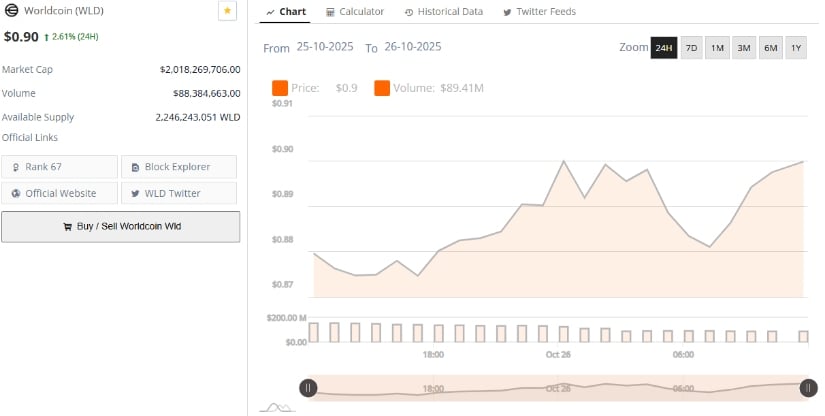Open the Historical Data tab
The image size is (825, 416).
tap(443, 12)
